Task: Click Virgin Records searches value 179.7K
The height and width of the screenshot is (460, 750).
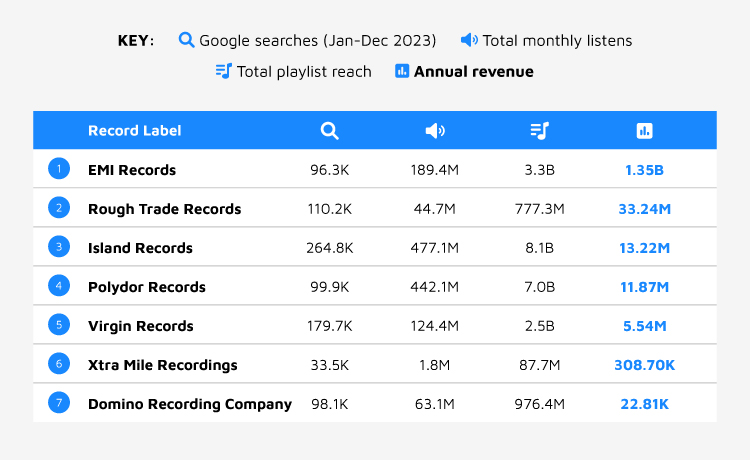Action: [x=330, y=326]
